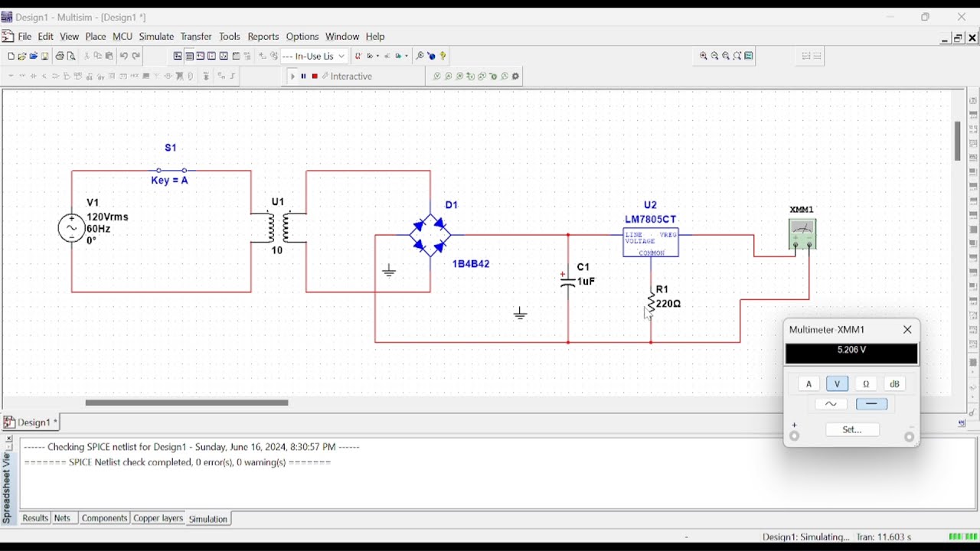Switch multimeter to DC mode
Screen dimensions: 980x551
coord(872,404)
